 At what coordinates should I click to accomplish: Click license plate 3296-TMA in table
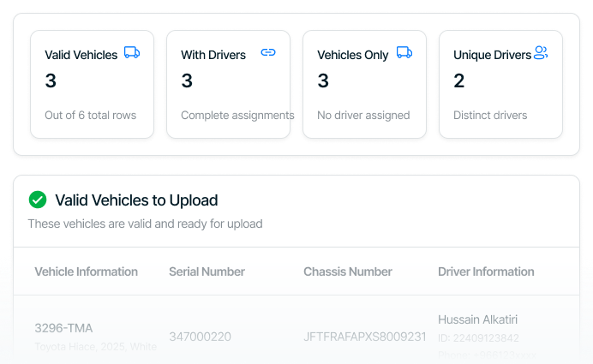point(63,328)
